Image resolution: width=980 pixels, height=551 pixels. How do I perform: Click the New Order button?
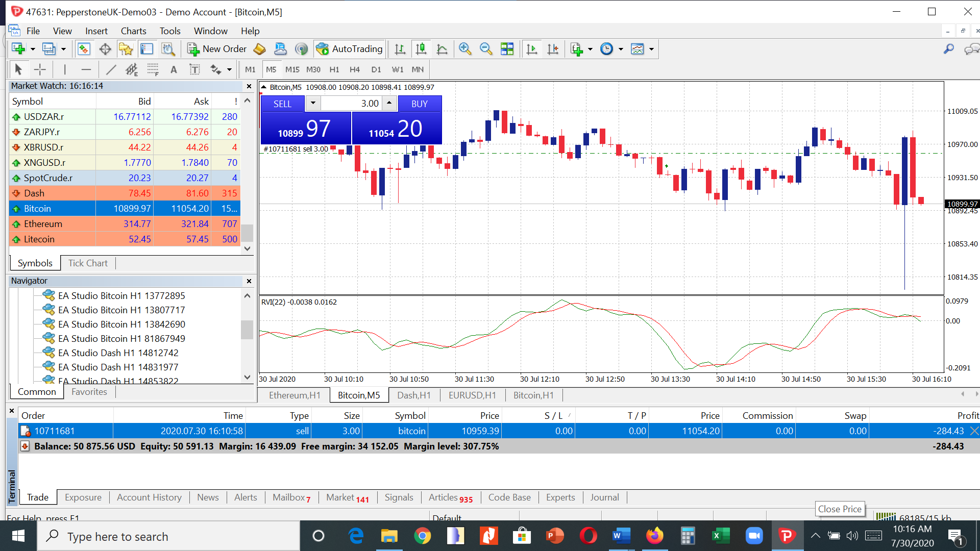click(x=217, y=49)
